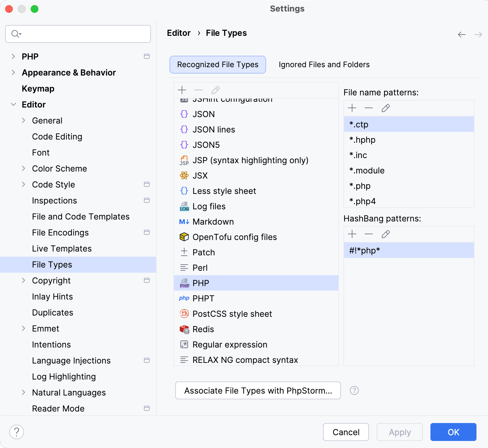Image resolution: width=488 pixels, height=448 pixels.
Task: Open help next to Associate File Types
Action: coord(354,390)
